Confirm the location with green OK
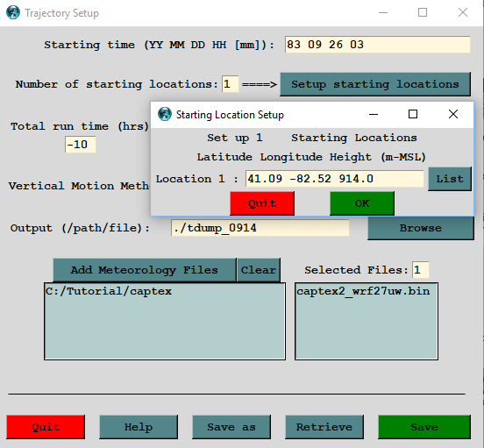The height and width of the screenshot is (448, 484). coord(362,203)
